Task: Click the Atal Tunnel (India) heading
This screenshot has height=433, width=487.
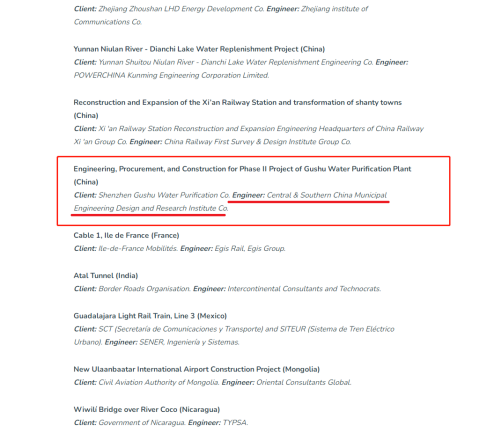Action: click(106, 276)
